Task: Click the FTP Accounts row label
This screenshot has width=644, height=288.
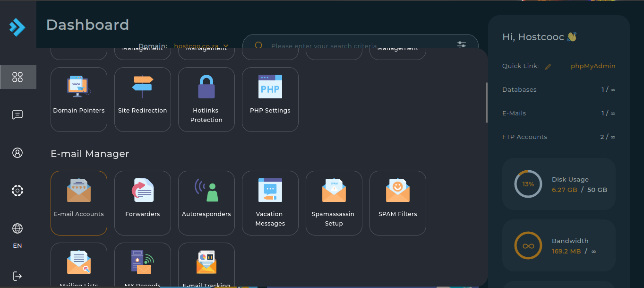Action: click(524, 137)
